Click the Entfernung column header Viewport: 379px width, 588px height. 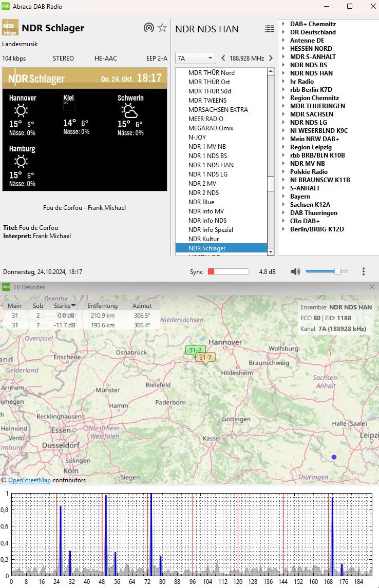[102, 306]
